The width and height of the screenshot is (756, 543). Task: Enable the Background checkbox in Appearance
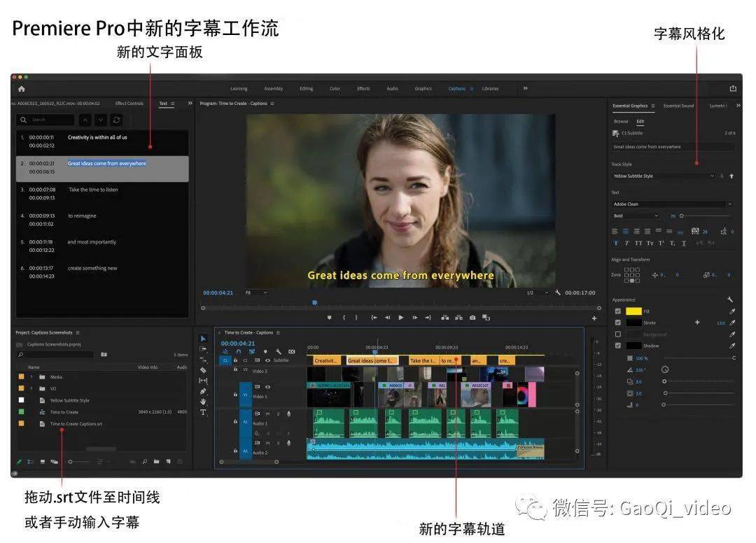(x=617, y=334)
